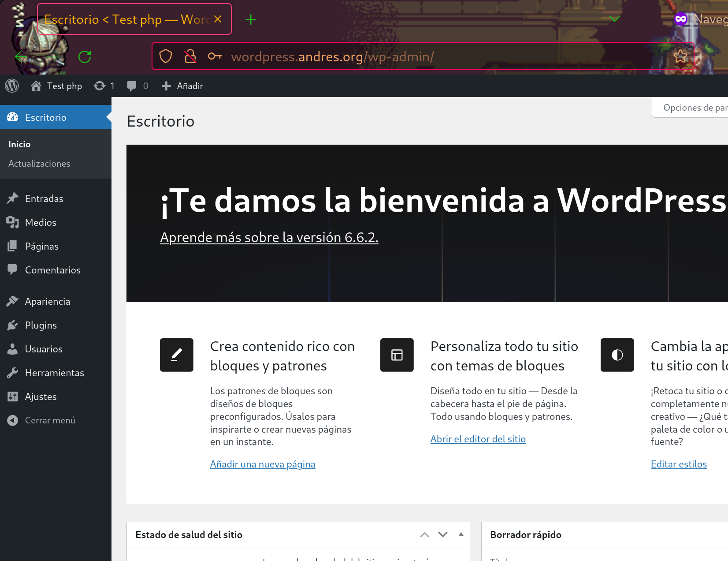This screenshot has width=728, height=561.
Task: Open the Ajustes menu
Action: pyautogui.click(x=56, y=396)
